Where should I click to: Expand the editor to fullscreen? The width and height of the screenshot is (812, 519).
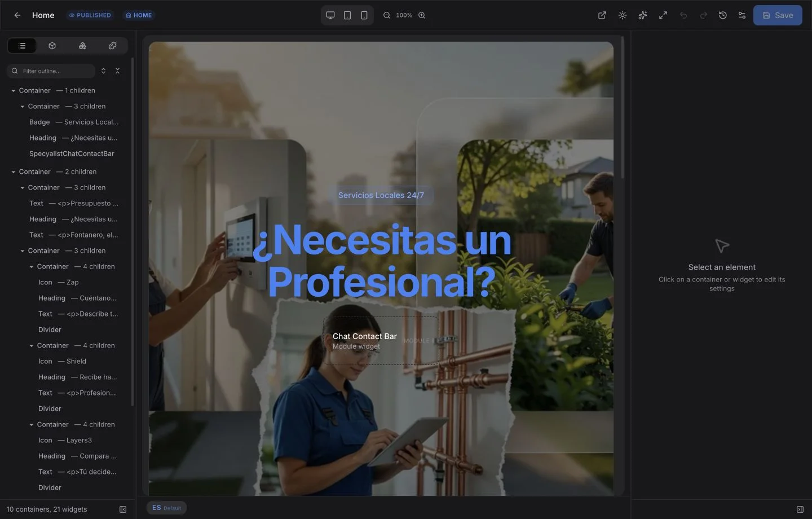point(663,15)
